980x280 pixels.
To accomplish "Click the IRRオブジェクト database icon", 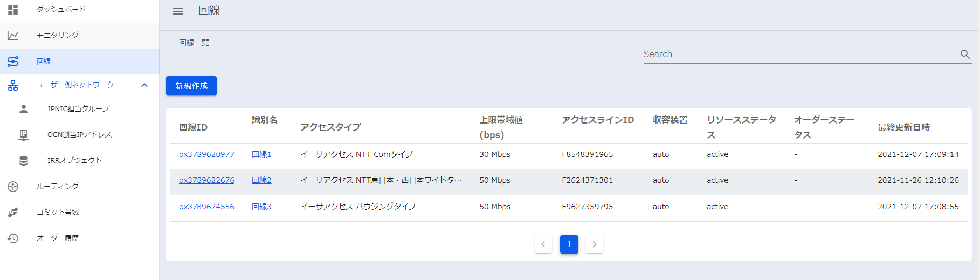I will pyautogui.click(x=24, y=161).
